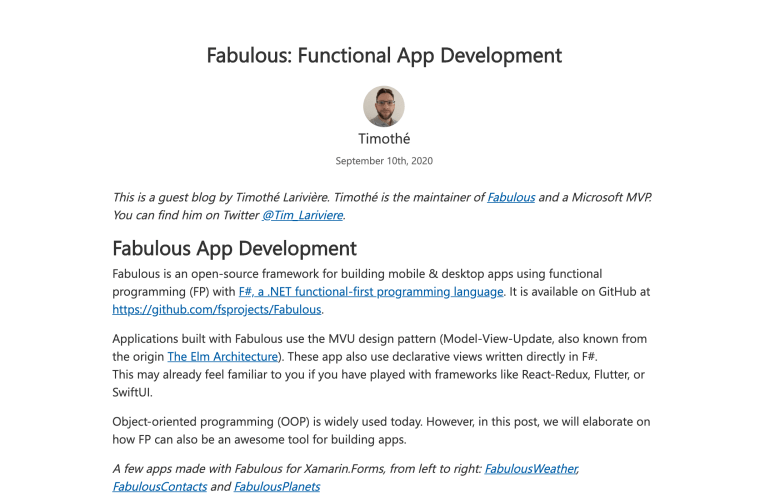Open the github.com/fsprojects/Fabulous URL
This screenshot has width=770, height=500.
pos(210,310)
